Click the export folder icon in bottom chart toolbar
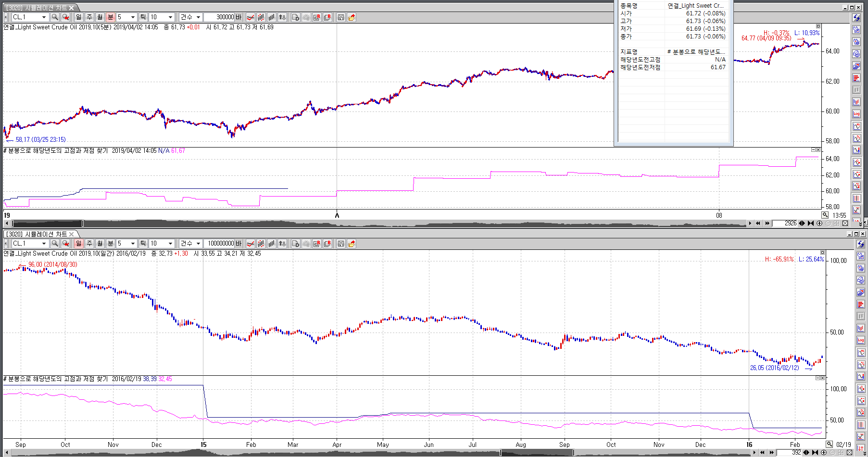 [352, 244]
